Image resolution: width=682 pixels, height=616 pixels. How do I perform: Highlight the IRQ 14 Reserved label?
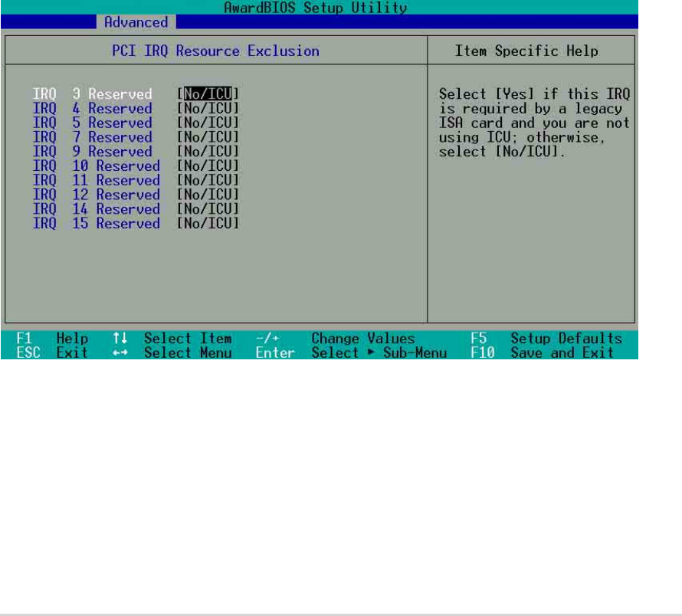coord(97,208)
